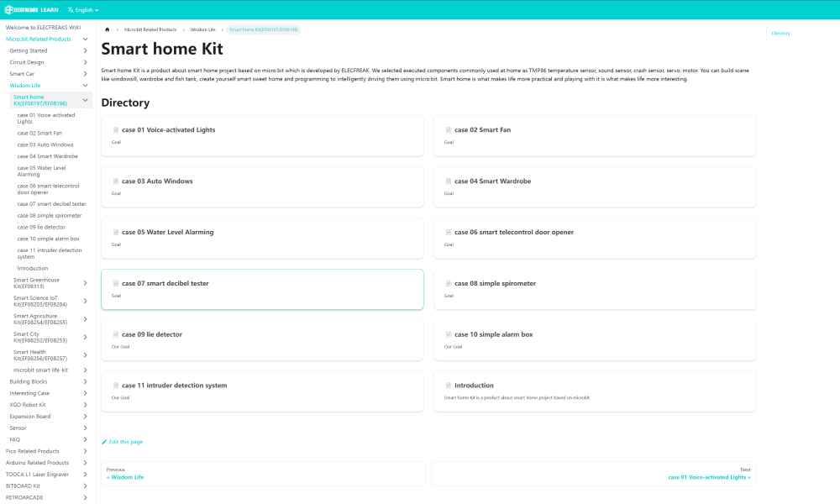Open the English language dropdown
The image size is (840, 504).
pos(82,10)
